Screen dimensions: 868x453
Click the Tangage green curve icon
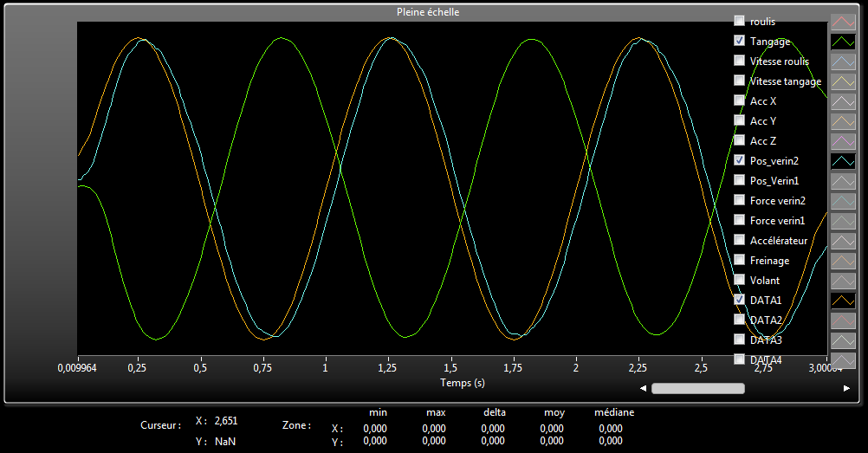pos(843,41)
